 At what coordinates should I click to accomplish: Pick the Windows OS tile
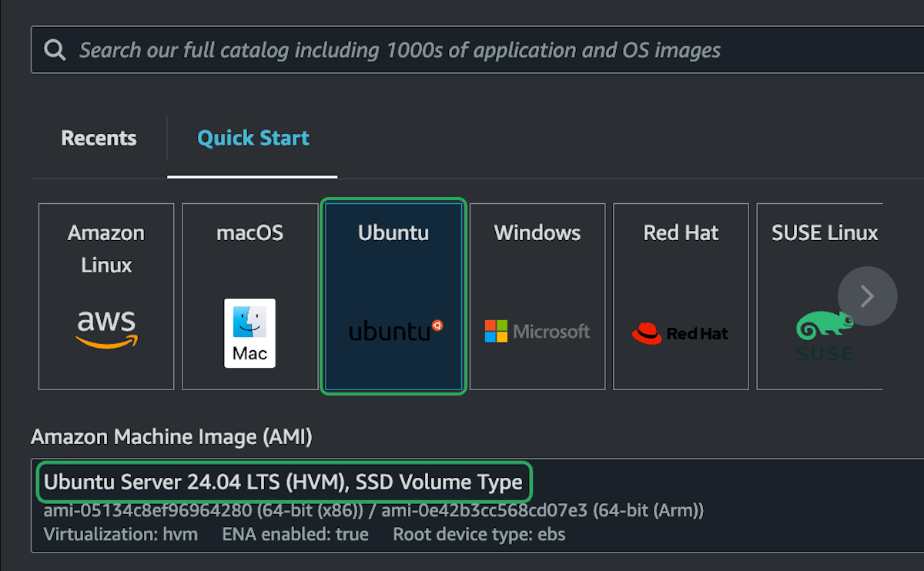537,296
